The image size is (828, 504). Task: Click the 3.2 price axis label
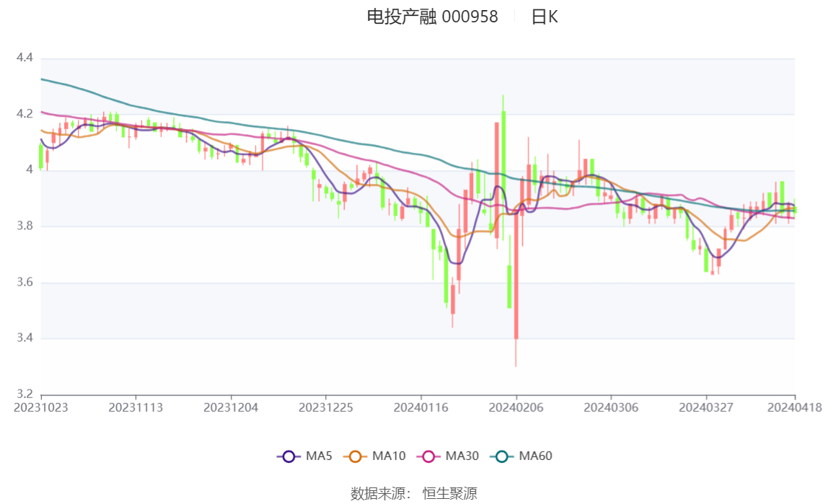coord(25,394)
